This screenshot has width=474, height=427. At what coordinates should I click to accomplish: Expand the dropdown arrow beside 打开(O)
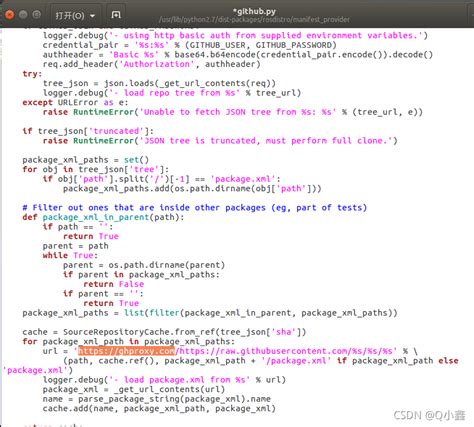click(x=92, y=16)
